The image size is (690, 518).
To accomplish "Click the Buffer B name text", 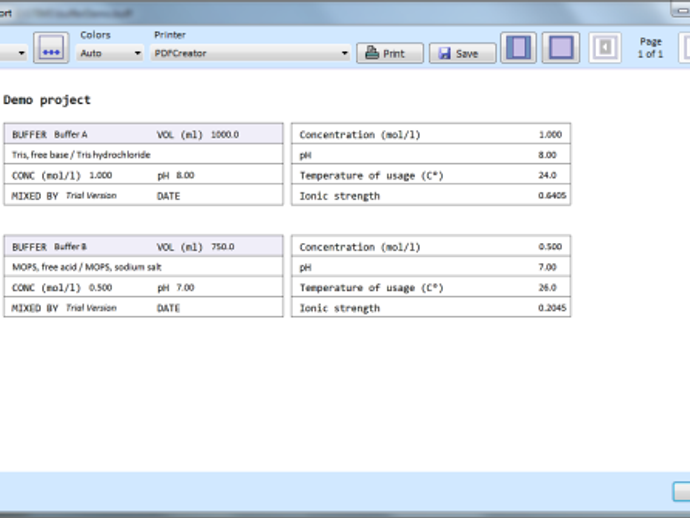I will coord(70,246).
